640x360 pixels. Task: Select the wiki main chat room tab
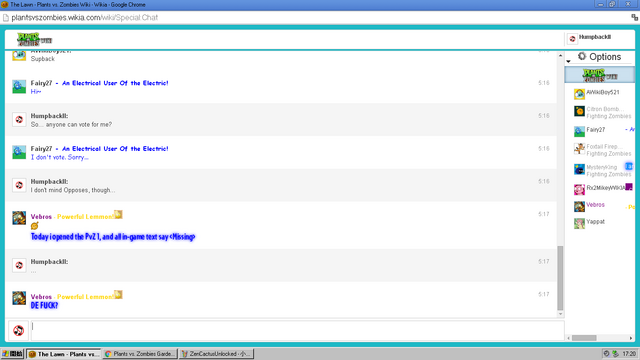tap(600, 75)
